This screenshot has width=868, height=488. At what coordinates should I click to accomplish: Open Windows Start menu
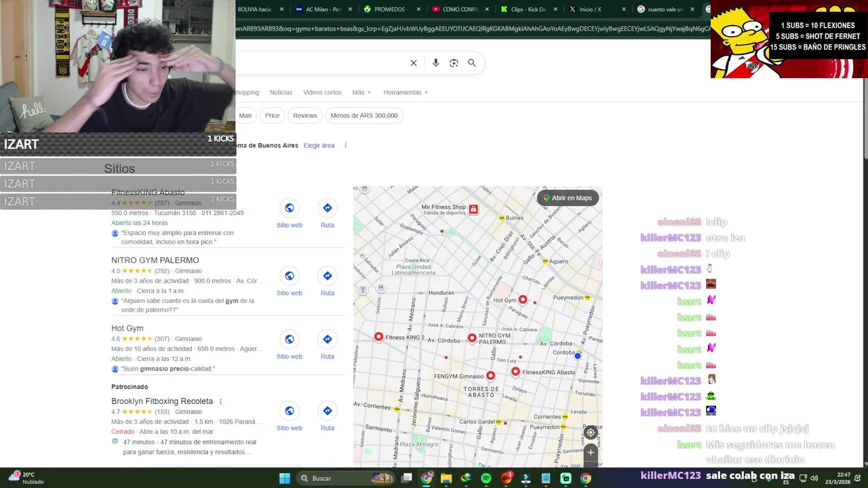[x=285, y=479]
